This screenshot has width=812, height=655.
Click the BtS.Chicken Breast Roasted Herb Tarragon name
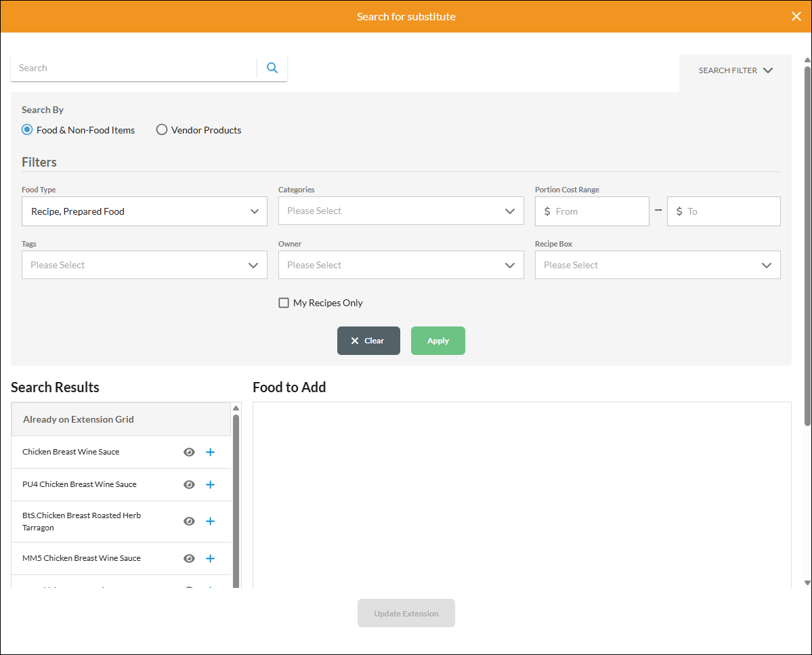tap(81, 522)
